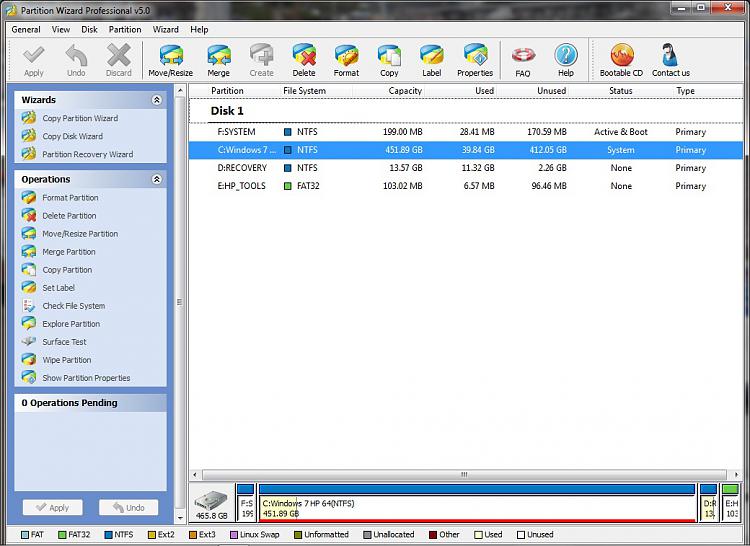Choose Move/Resize Partition in Operations panel
This screenshot has height=546, width=750.
(80, 234)
